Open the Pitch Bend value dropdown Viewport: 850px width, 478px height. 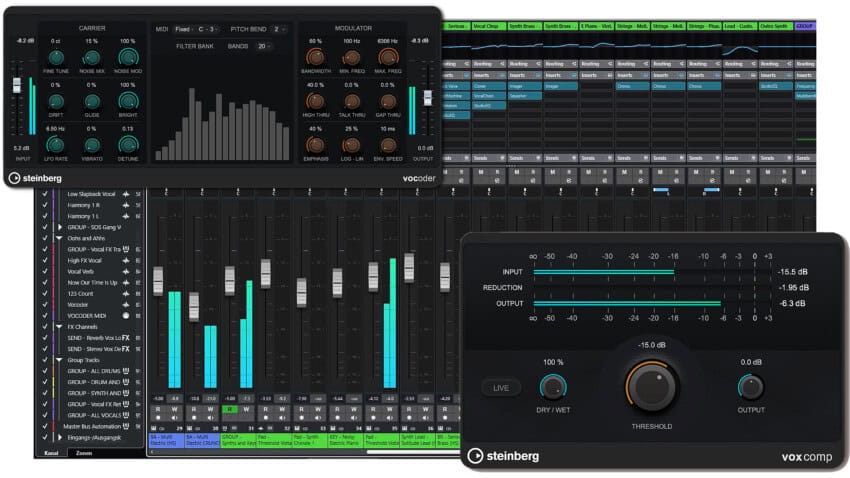279,29
